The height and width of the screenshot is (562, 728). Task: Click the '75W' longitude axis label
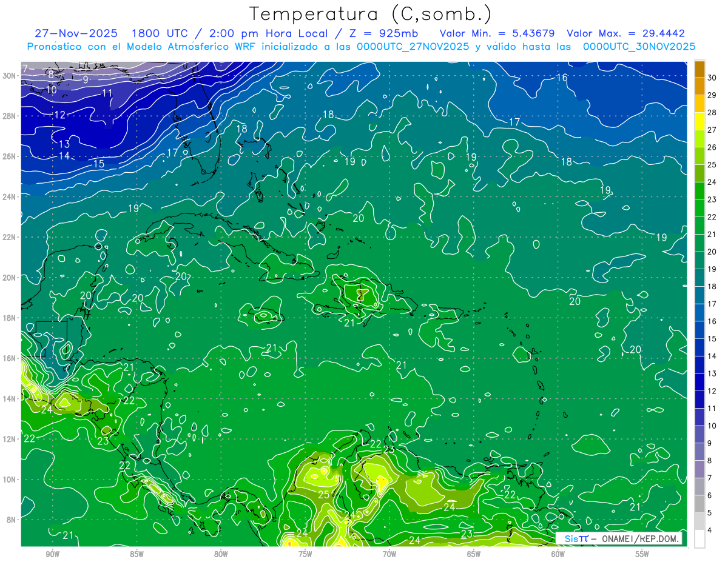point(305,554)
